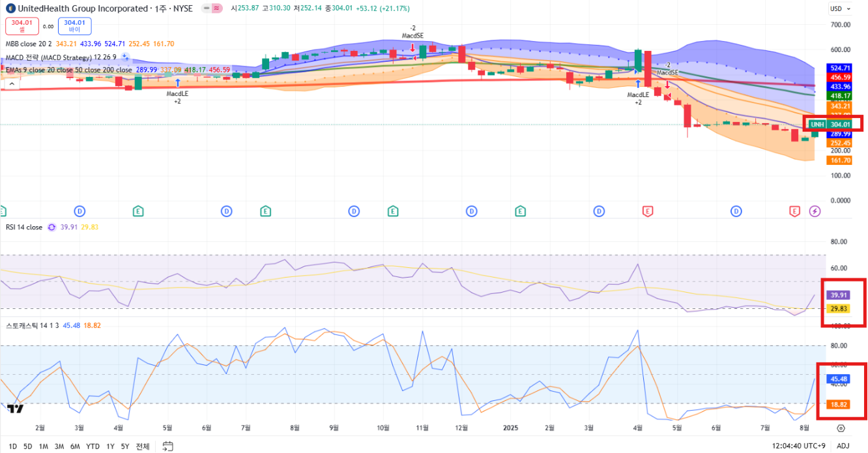
Task: Click the NYSE exchange label in title
Action: pos(183,8)
